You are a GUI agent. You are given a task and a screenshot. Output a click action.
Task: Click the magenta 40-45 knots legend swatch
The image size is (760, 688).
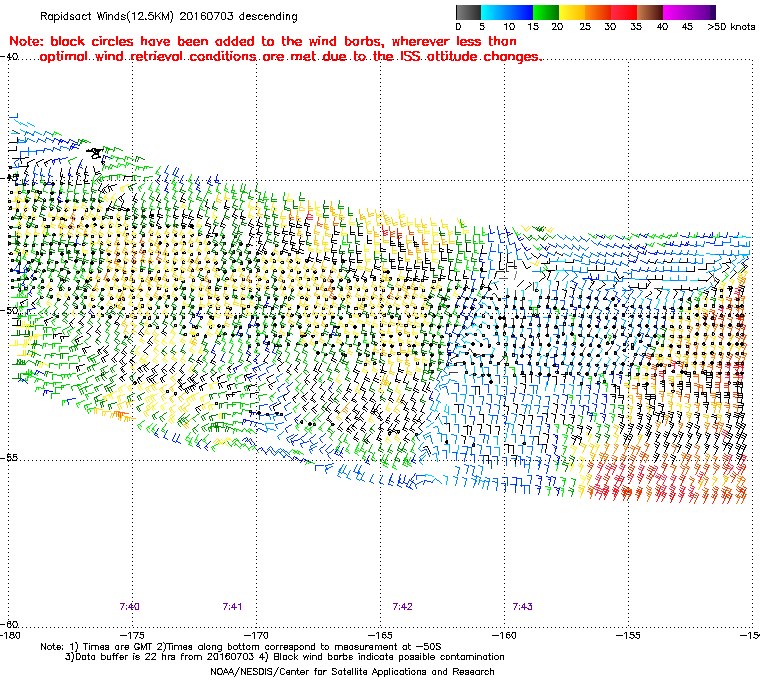[x=676, y=13]
